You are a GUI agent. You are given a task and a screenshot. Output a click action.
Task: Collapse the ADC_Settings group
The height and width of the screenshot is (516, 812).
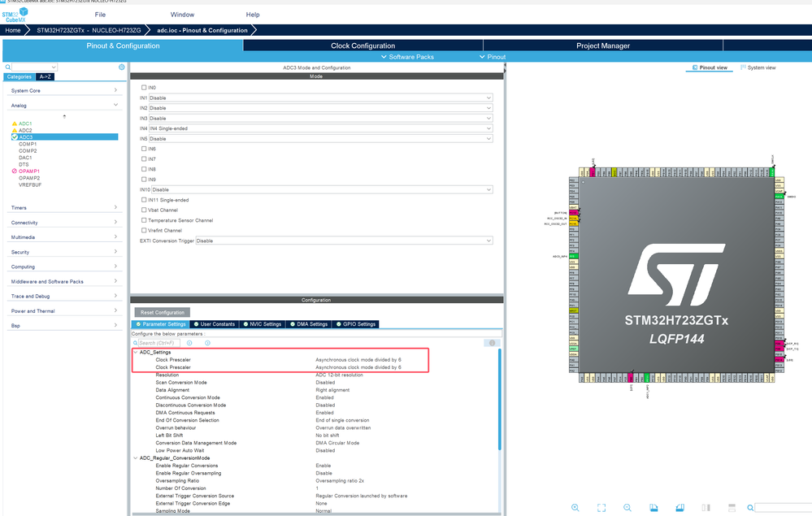[136, 353]
